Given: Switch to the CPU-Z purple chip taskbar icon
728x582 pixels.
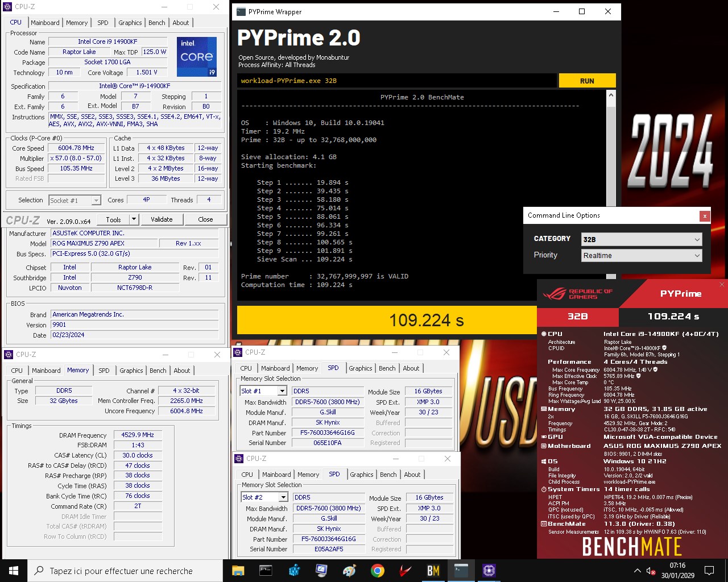Looking at the screenshot, I should click(x=489, y=571).
